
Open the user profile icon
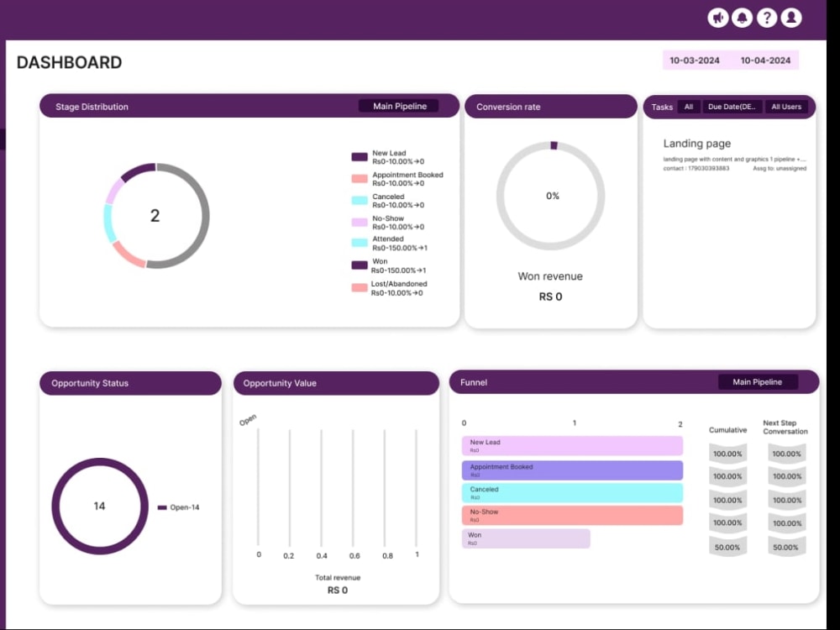790,18
